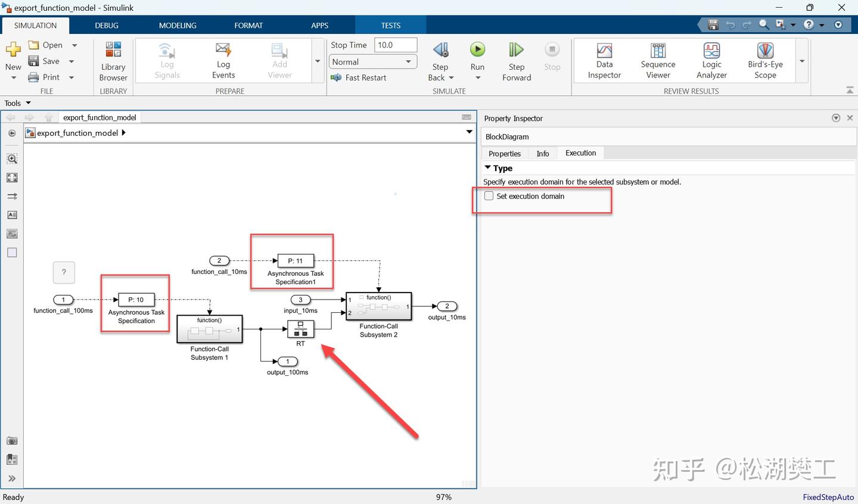Open the Properties tab in Property Inspector

coord(505,154)
